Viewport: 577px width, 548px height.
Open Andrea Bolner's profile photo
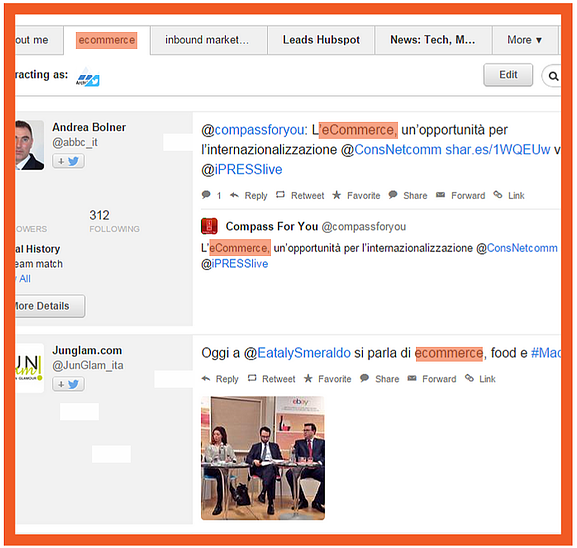tap(29, 145)
